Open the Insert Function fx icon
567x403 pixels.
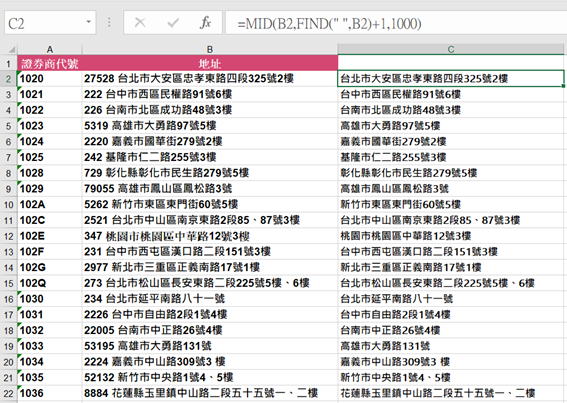click(205, 22)
